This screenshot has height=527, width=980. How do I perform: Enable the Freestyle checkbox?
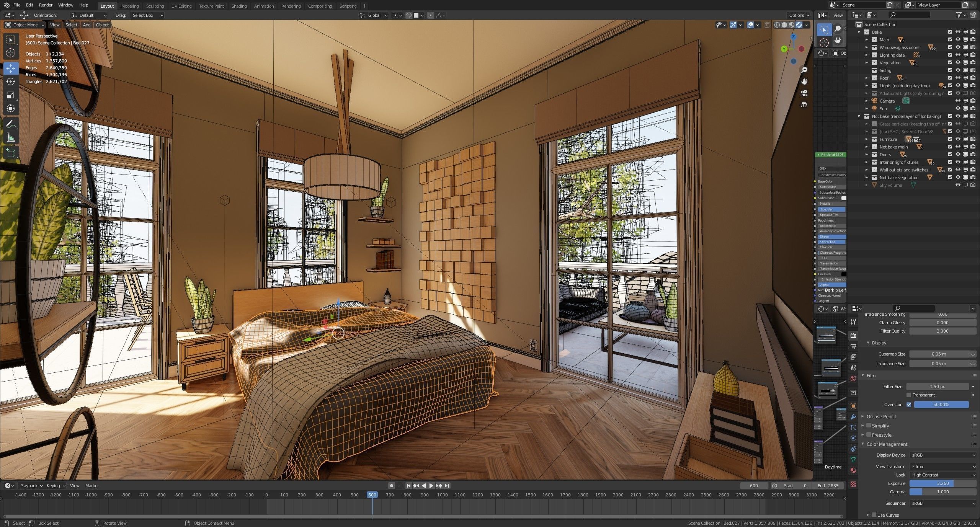coord(869,435)
